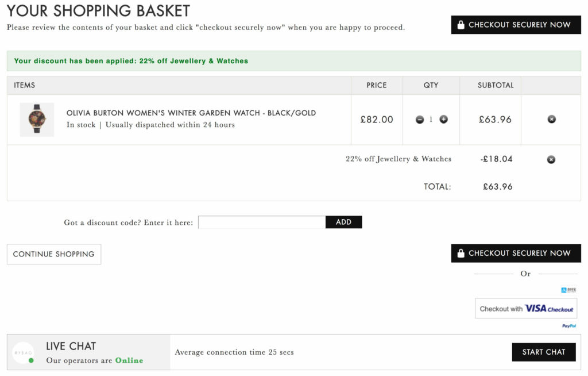Screen dimensions: 588x376
Task: Click Checkout Securely Now beside the basket heading
Action: 516,25
